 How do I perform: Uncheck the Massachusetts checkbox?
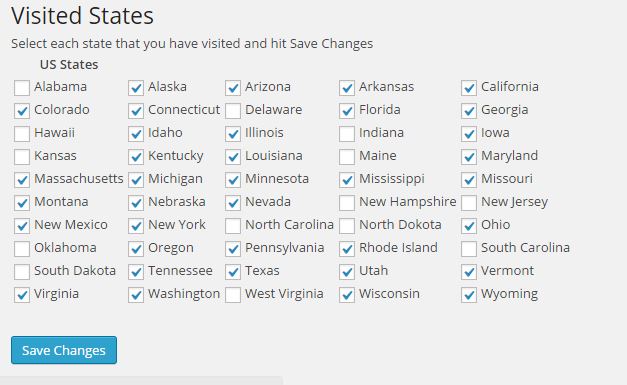point(22,180)
